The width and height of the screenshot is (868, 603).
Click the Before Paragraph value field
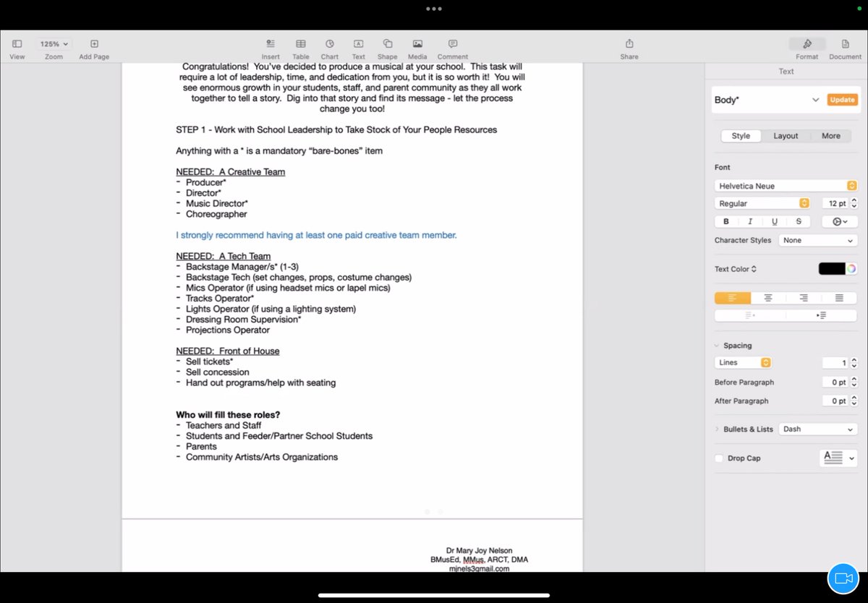[x=835, y=382]
